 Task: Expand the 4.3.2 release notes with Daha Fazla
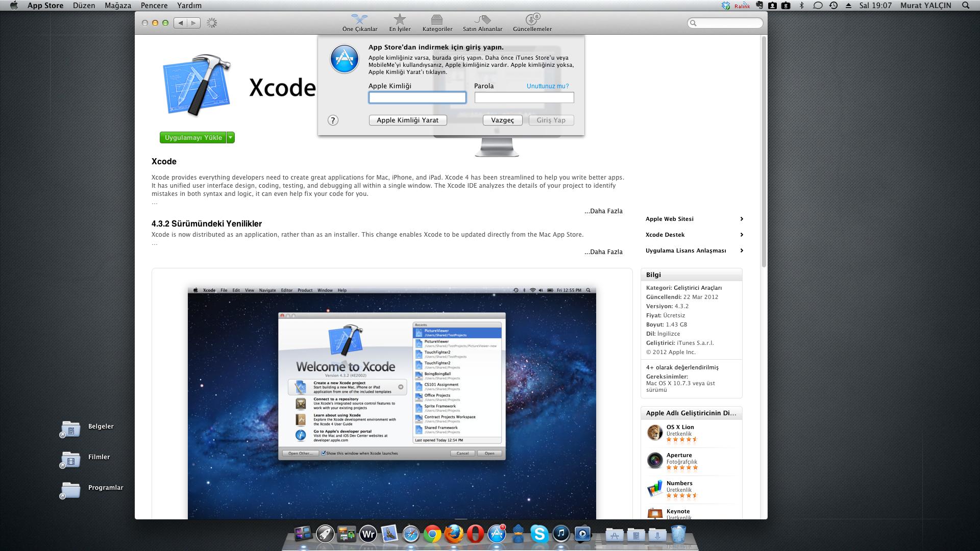coord(603,252)
